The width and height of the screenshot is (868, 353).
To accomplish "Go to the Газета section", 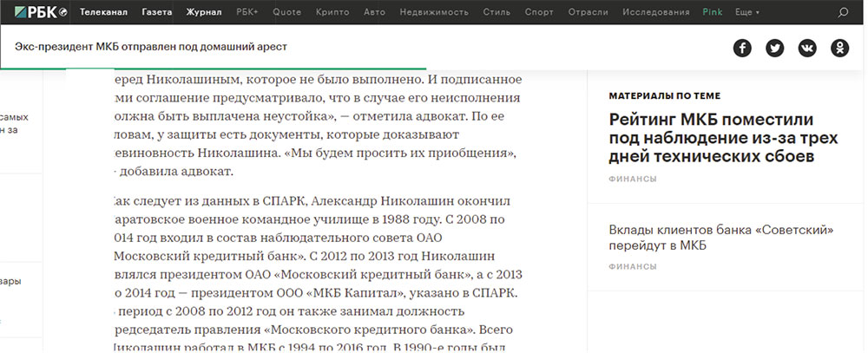I will click(156, 13).
